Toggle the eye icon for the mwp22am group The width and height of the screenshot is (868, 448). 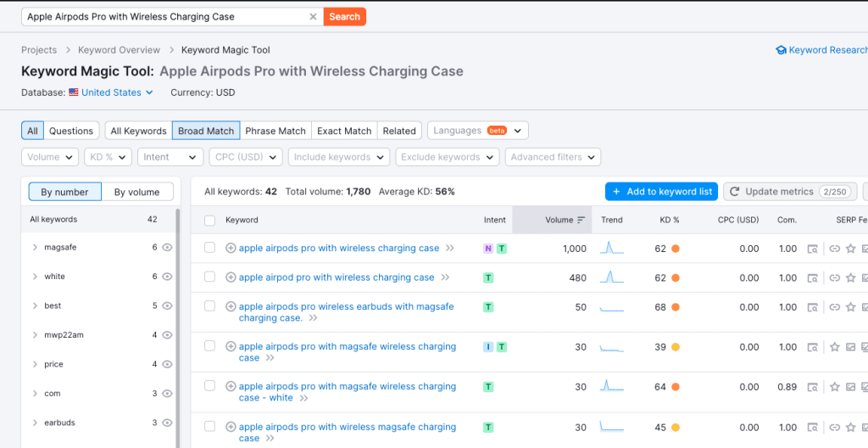(x=167, y=335)
